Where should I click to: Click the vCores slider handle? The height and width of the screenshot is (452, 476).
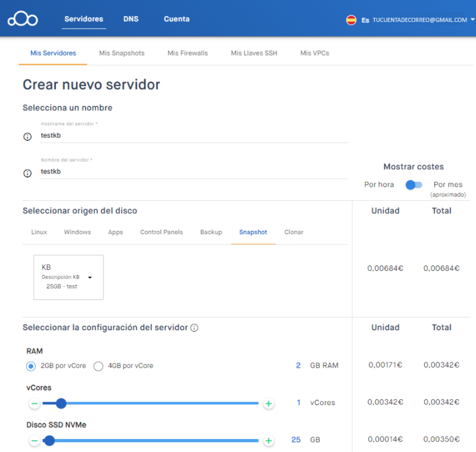pyautogui.click(x=61, y=403)
